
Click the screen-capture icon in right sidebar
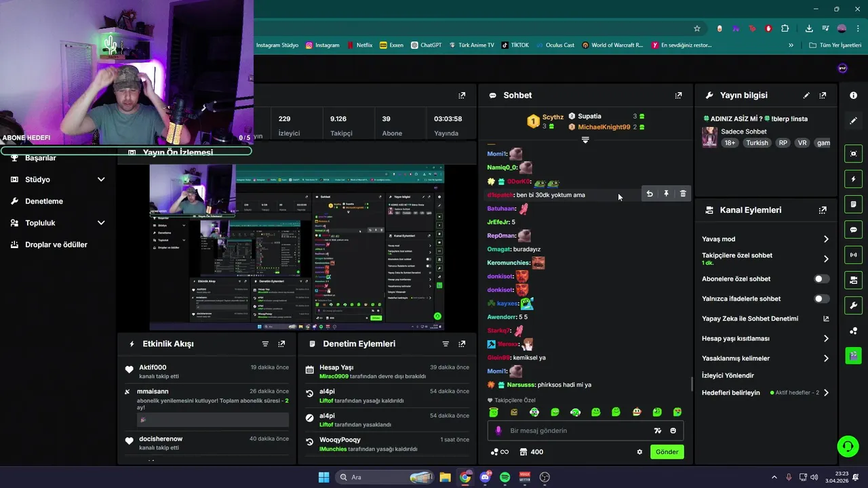click(853, 154)
